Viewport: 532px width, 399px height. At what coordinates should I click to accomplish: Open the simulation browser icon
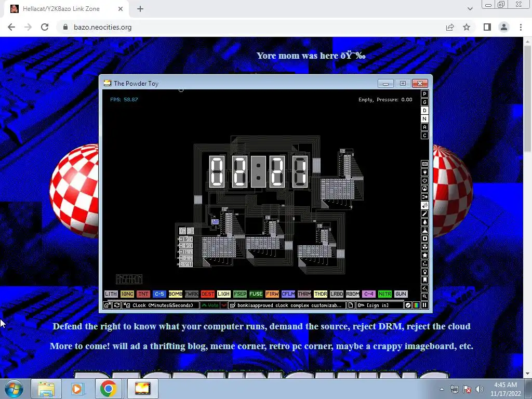(x=107, y=305)
